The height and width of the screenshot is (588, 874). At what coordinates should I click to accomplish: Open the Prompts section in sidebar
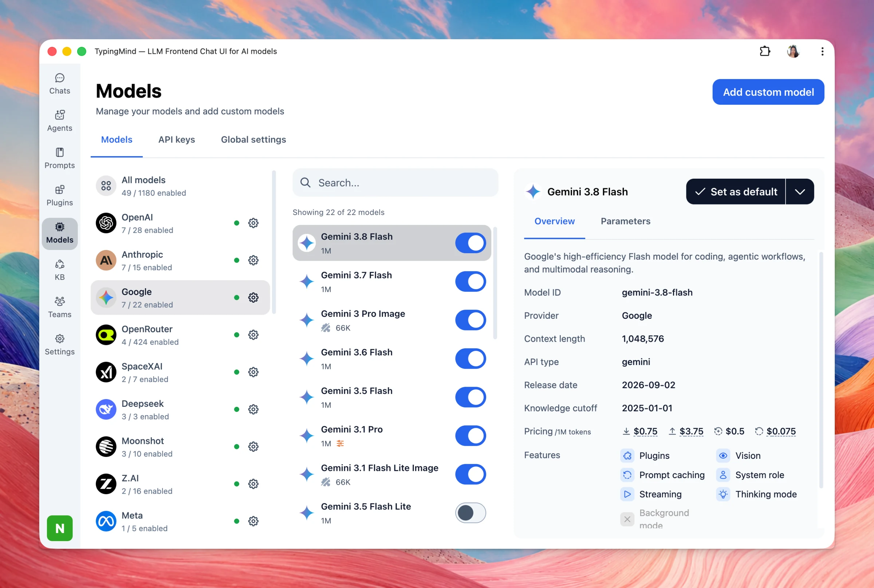point(60,158)
